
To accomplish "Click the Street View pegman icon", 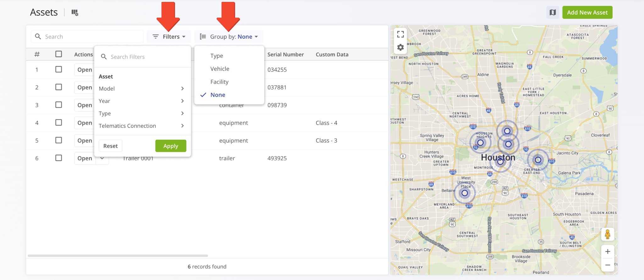I will pos(607,234).
